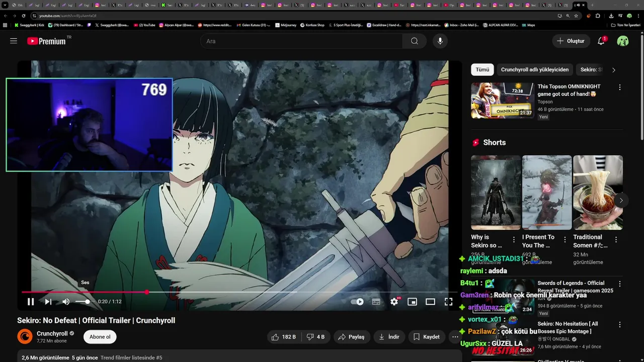Open the notifications bell
This screenshot has height=362, width=644.
[x=601, y=41]
